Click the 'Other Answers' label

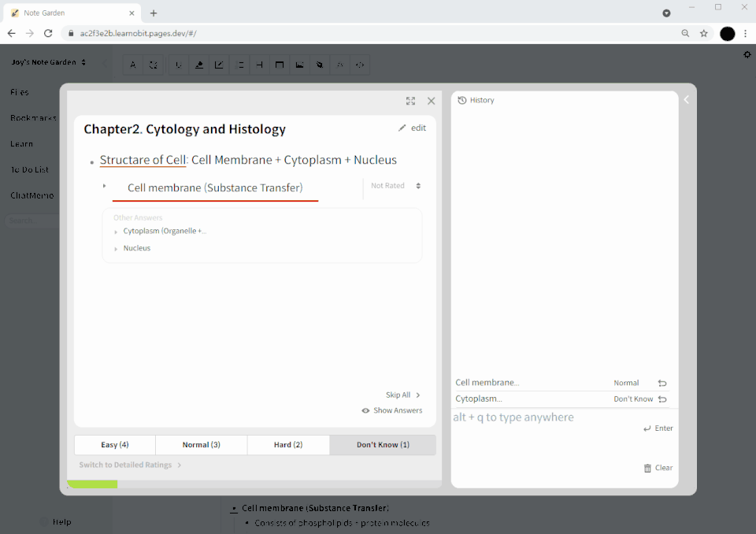pyautogui.click(x=138, y=217)
